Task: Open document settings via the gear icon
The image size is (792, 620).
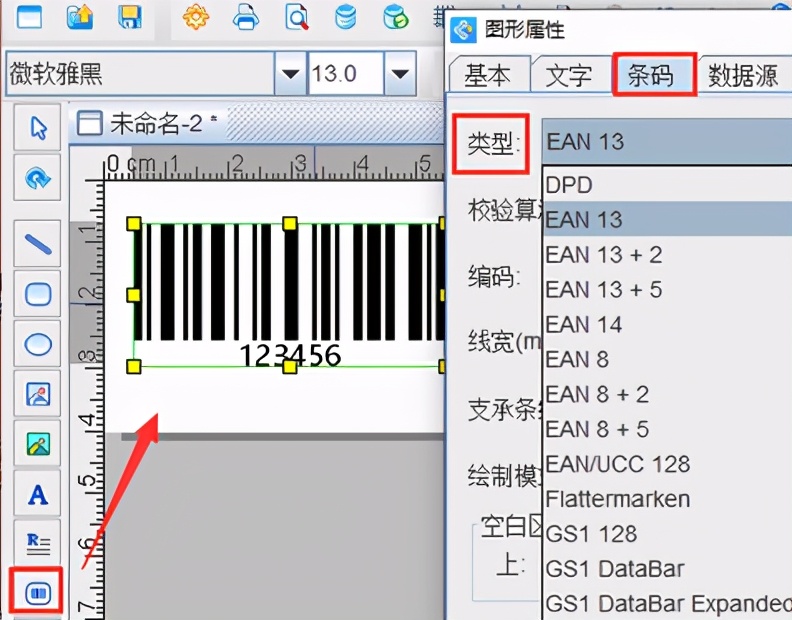Action: 195,17
